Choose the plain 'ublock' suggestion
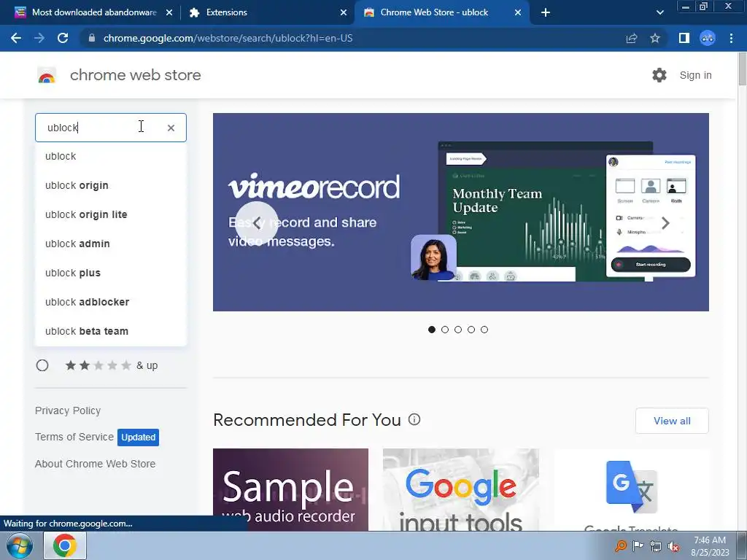747x560 pixels. point(111,156)
